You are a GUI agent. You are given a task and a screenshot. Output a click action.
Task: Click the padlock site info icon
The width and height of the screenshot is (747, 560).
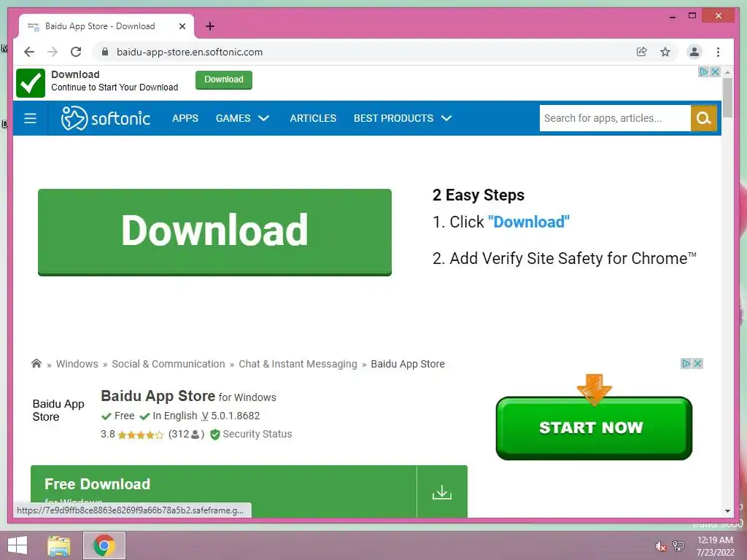[105, 52]
